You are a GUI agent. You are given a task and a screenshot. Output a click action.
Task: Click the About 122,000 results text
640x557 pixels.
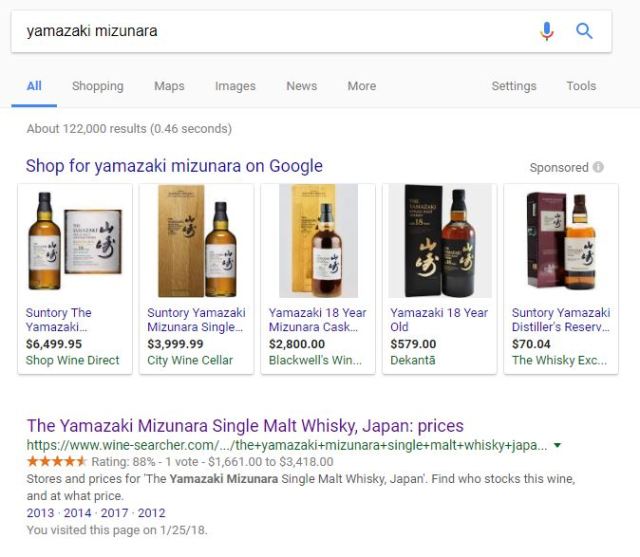click(129, 129)
